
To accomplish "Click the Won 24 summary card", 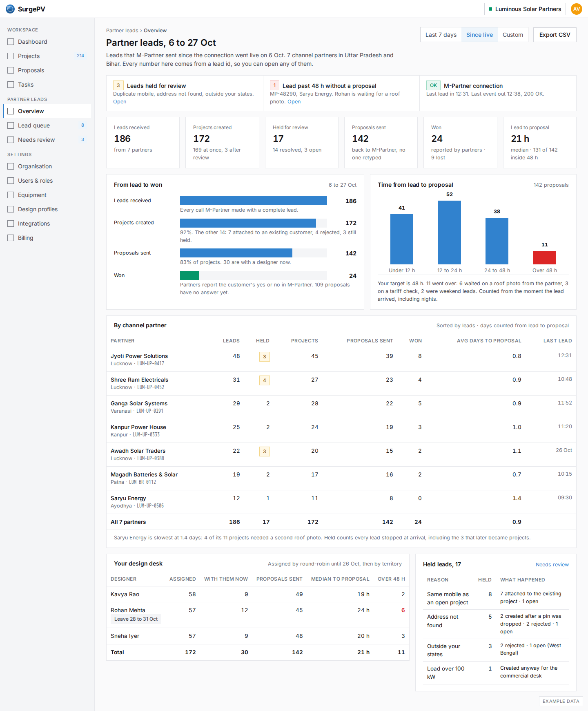I will [x=460, y=143].
